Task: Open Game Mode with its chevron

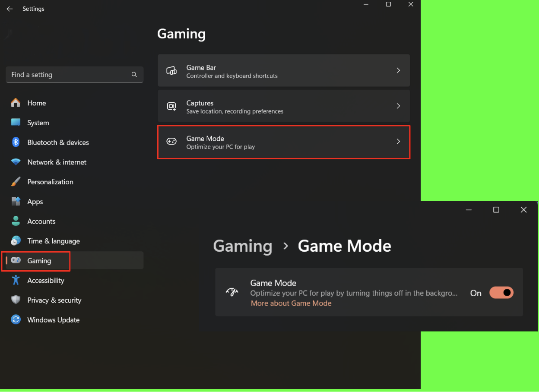Action: 398,141
